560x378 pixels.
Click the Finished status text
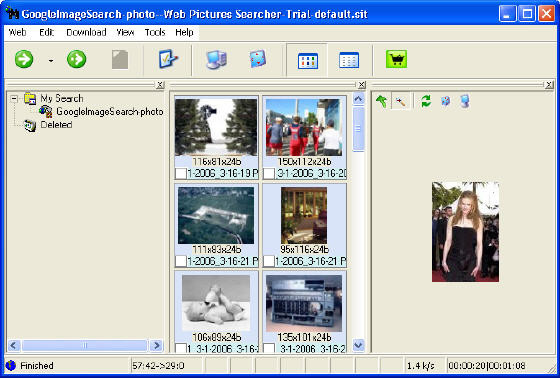pos(37,366)
